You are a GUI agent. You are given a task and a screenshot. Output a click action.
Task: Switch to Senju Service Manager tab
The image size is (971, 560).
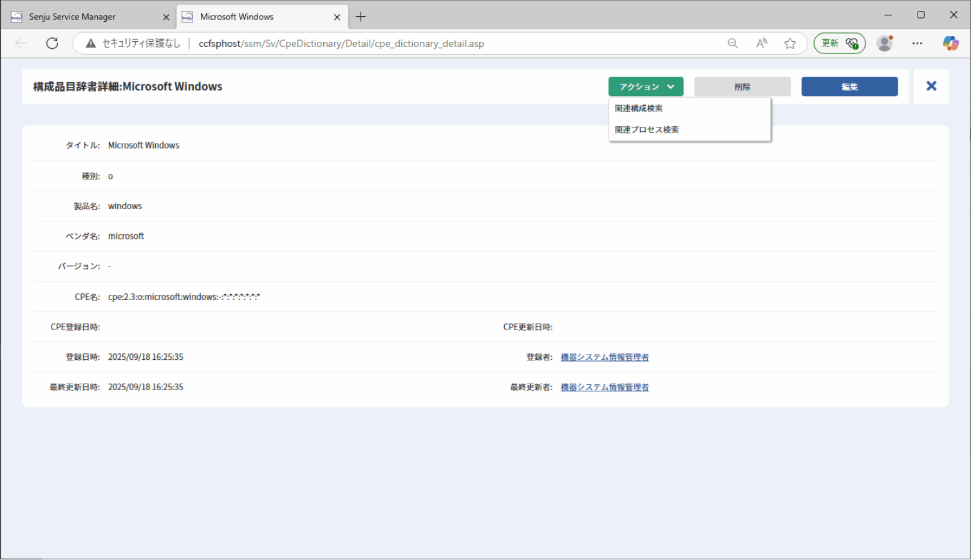click(89, 17)
